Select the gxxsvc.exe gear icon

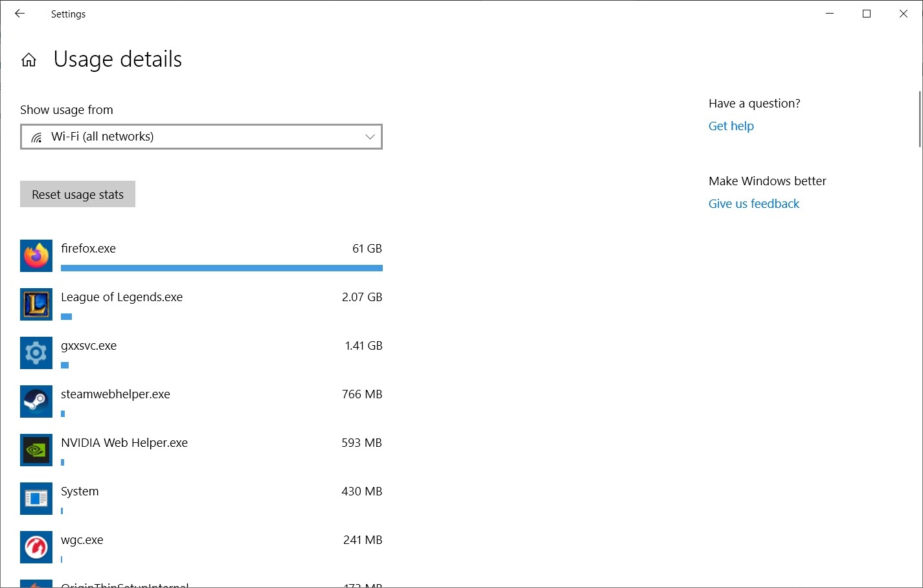pyautogui.click(x=36, y=353)
